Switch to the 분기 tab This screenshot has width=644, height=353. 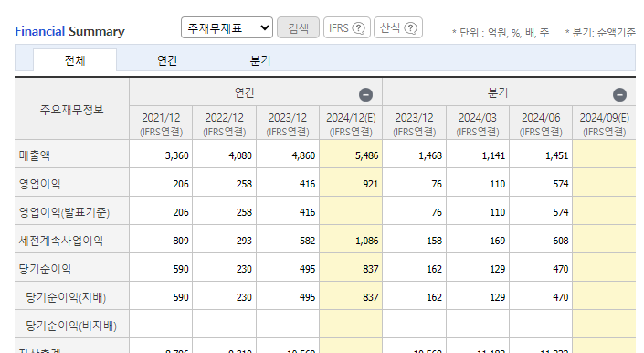pos(260,60)
